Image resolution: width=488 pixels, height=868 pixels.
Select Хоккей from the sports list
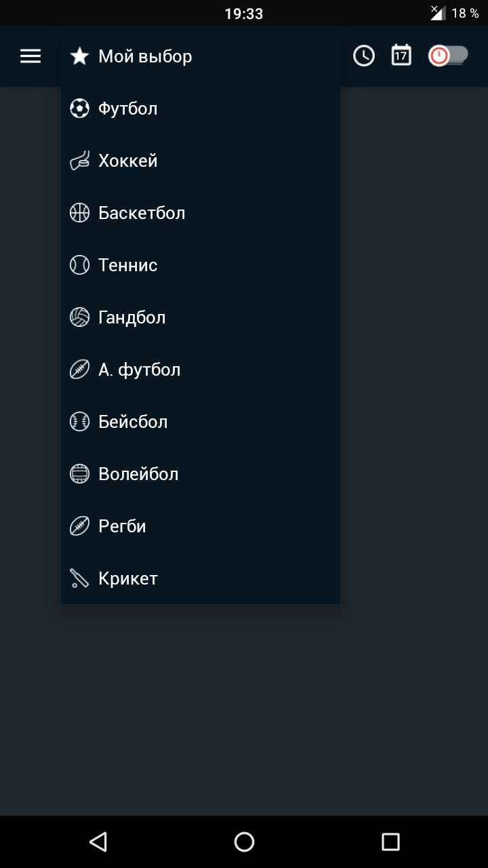[x=201, y=161]
